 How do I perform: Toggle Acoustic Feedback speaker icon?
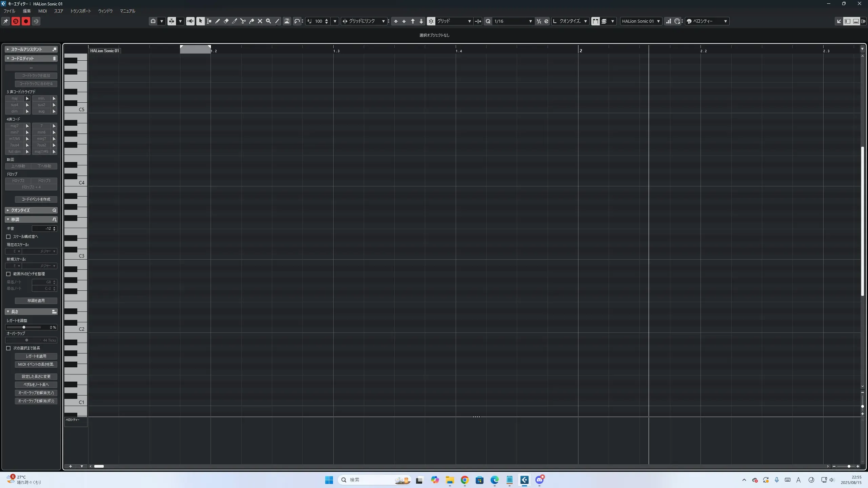pyautogui.click(x=190, y=21)
